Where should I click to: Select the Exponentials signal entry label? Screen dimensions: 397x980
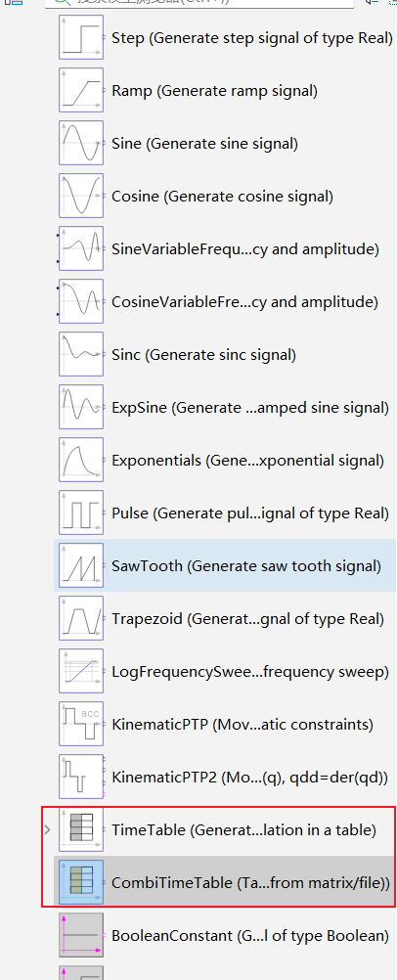click(x=247, y=461)
